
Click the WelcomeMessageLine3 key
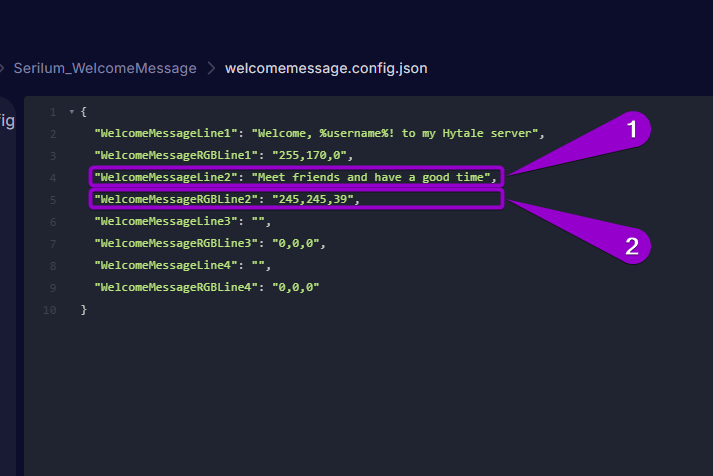(x=166, y=221)
